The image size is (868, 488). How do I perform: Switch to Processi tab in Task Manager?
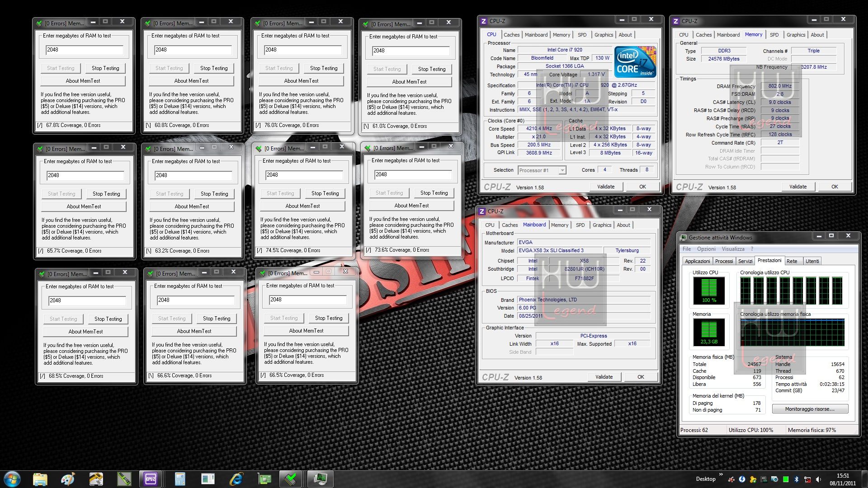724,261
